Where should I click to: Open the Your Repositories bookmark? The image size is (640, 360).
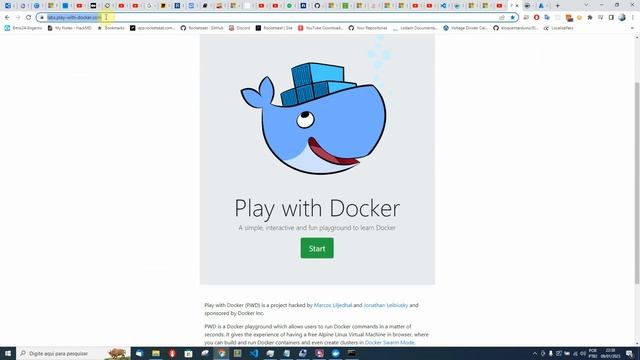pyautogui.click(x=368, y=28)
